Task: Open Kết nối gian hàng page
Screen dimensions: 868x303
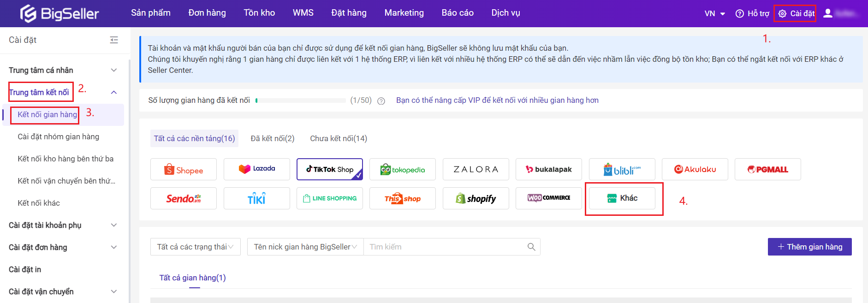Action: coord(47,114)
